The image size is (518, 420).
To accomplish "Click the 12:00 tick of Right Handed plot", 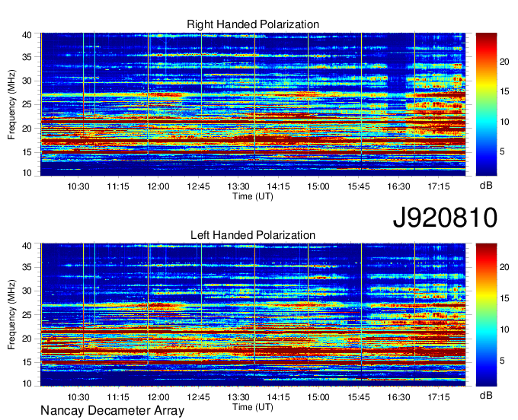I will 158,186.
